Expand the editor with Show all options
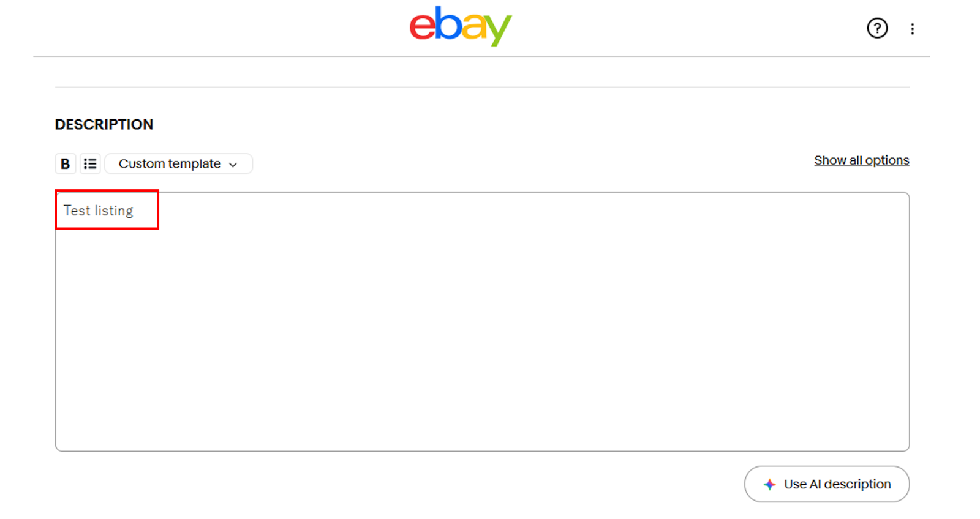This screenshot has width=980, height=519. (861, 160)
